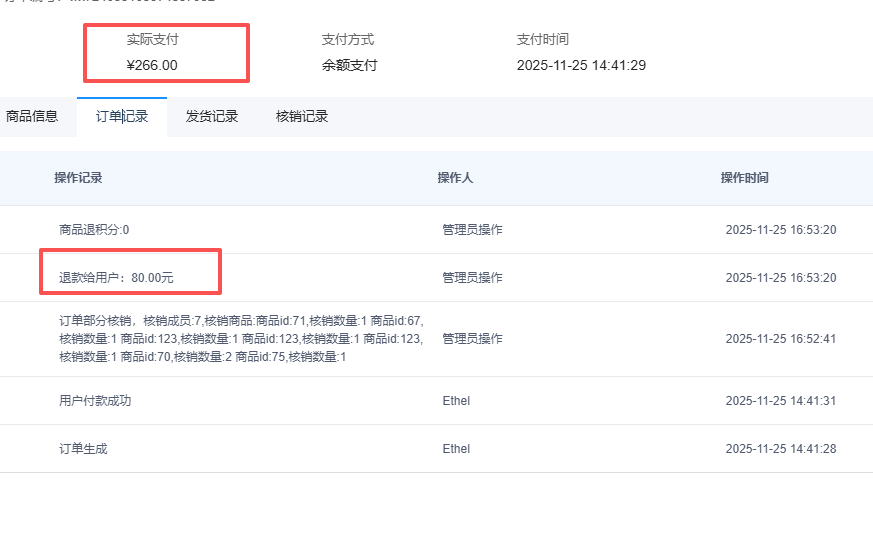
Task: Switch to the 商品信息 tab
Action: pyautogui.click(x=32, y=116)
